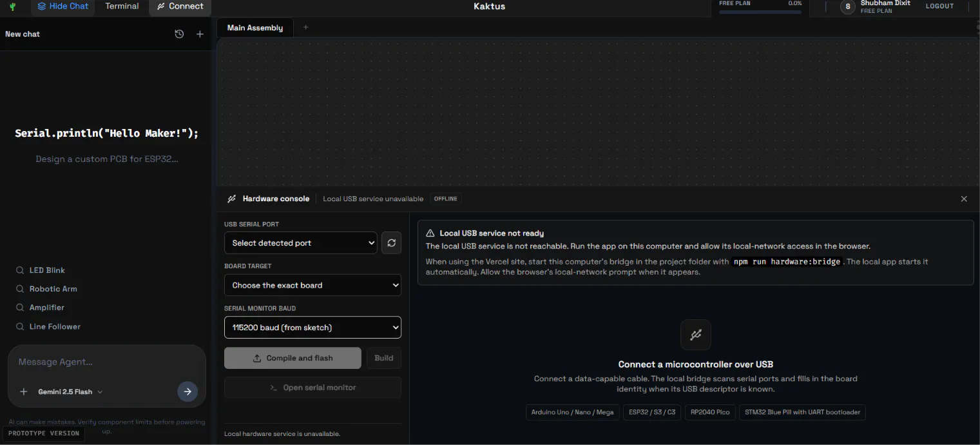Click the Hardware console plug icon
The height and width of the screenshot is (445, 980).
232,199
